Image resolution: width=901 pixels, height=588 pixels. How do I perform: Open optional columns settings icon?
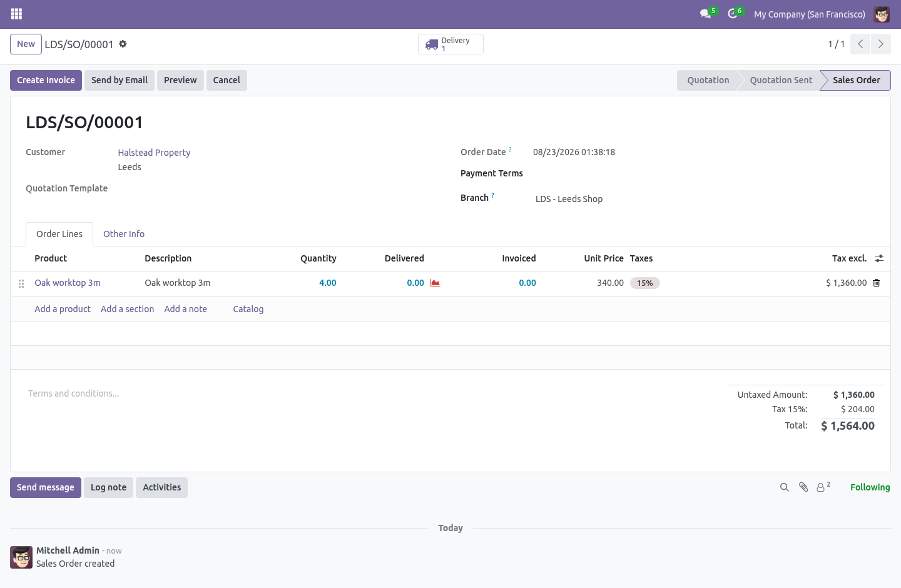(x=879, y=258)
